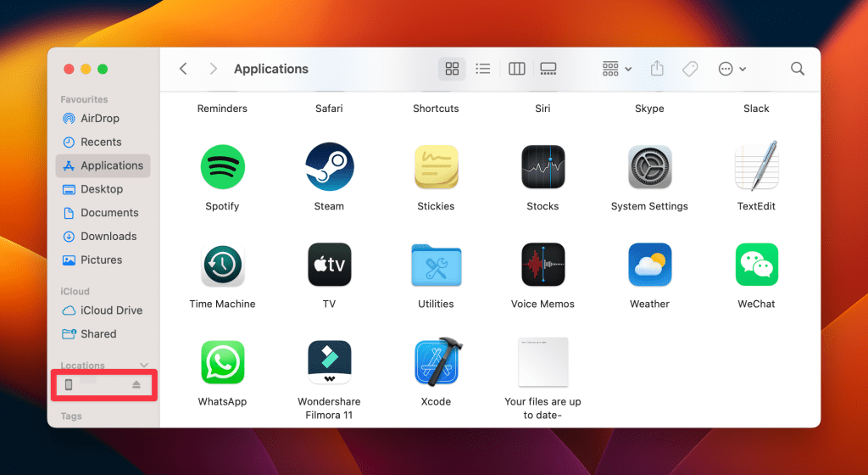Open the Spotify app icon

[222, 167]
